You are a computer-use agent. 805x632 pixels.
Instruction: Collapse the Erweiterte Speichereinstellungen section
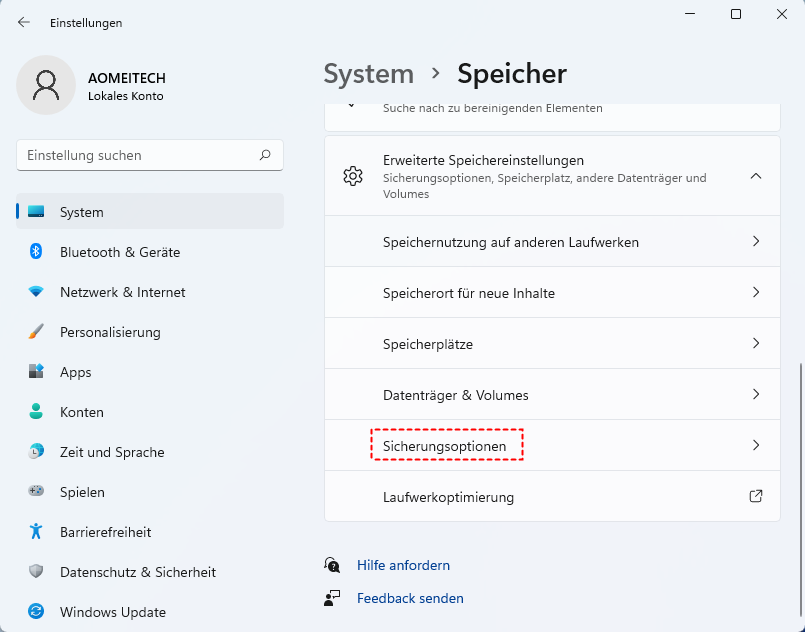tap(756, 176)
